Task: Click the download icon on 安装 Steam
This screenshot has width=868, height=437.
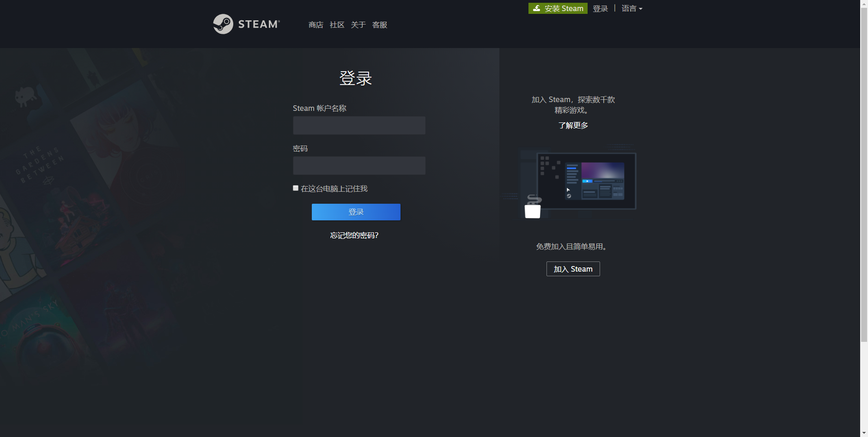Action: click(x=536, y=8)
